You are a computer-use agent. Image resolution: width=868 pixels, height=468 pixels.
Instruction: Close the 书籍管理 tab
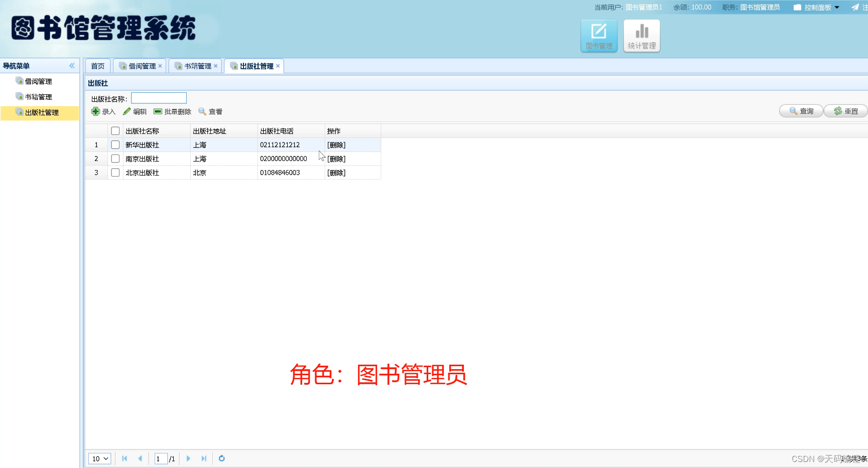click(216, 66)
